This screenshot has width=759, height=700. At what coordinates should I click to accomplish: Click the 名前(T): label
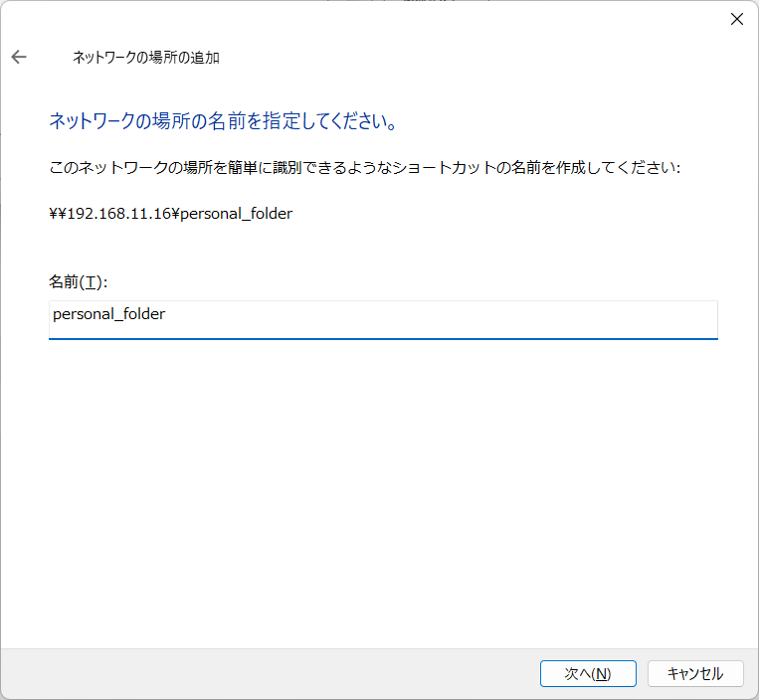pyautogui.click(x=78, y=282)
